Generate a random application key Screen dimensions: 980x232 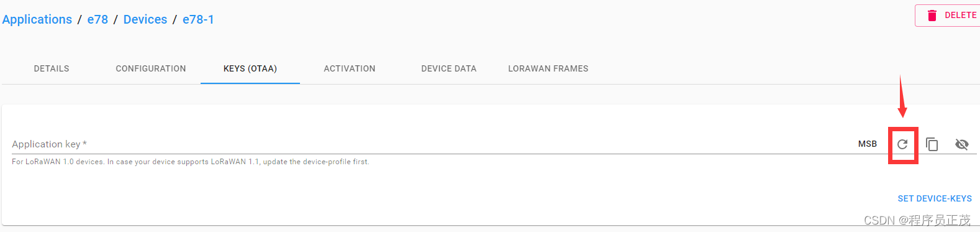[902, 144]
